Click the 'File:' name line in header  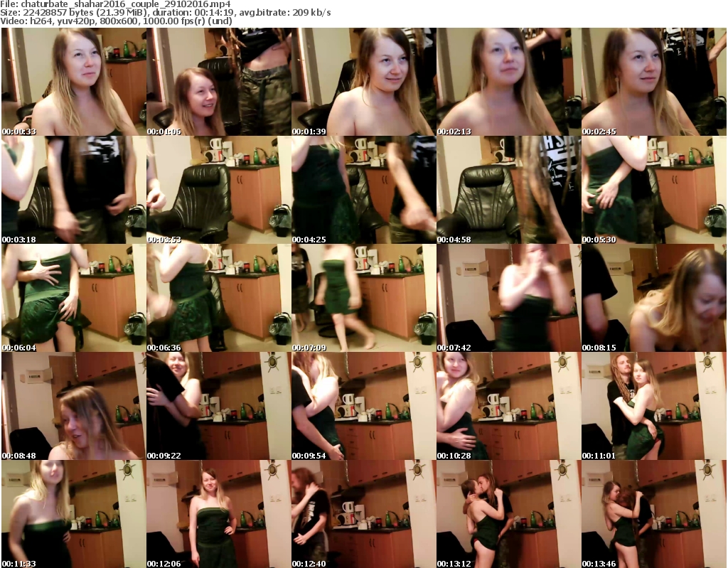[x=115, y=4]
